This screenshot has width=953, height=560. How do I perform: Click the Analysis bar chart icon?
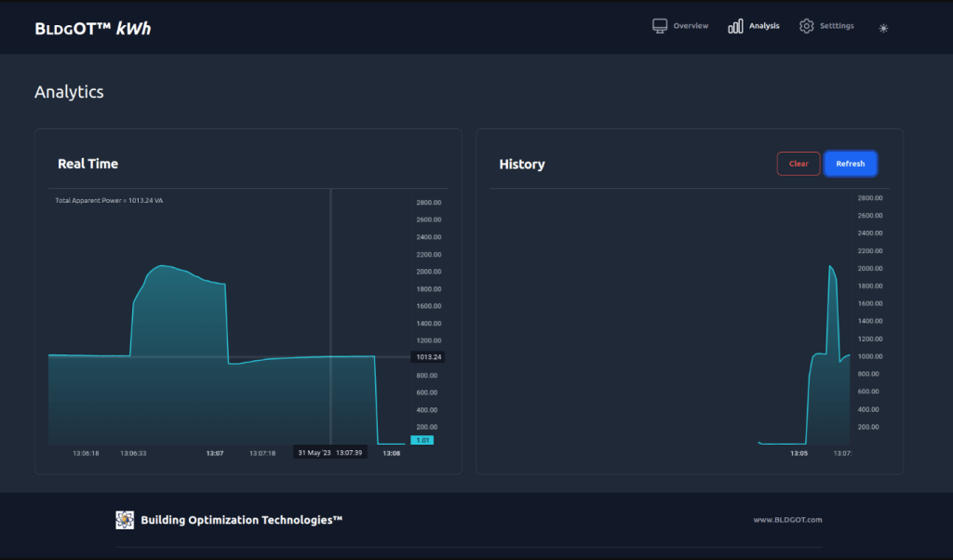(735, 26)
